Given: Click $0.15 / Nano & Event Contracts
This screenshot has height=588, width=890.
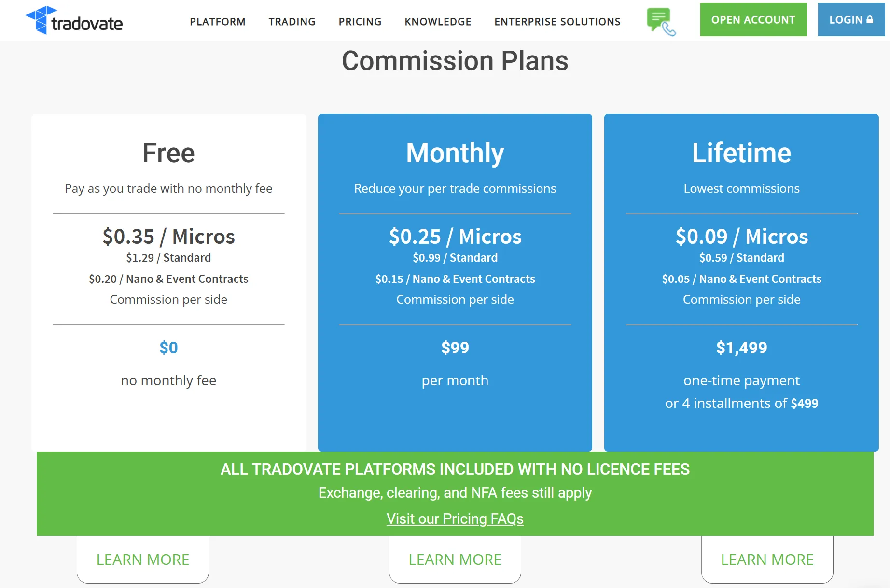Looking at the screenshot, I should [455, 279].
